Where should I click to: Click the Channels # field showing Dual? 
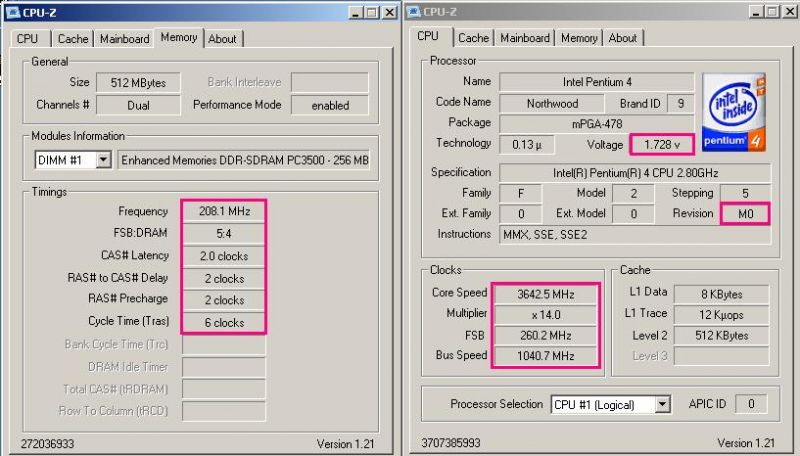click(138, 105)
